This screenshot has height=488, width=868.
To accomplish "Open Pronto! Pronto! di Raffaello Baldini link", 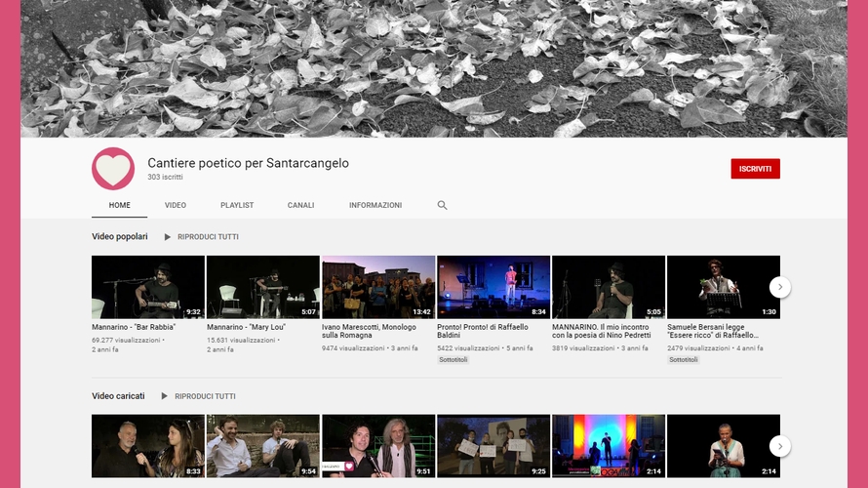I will click(x=483, y=331).
